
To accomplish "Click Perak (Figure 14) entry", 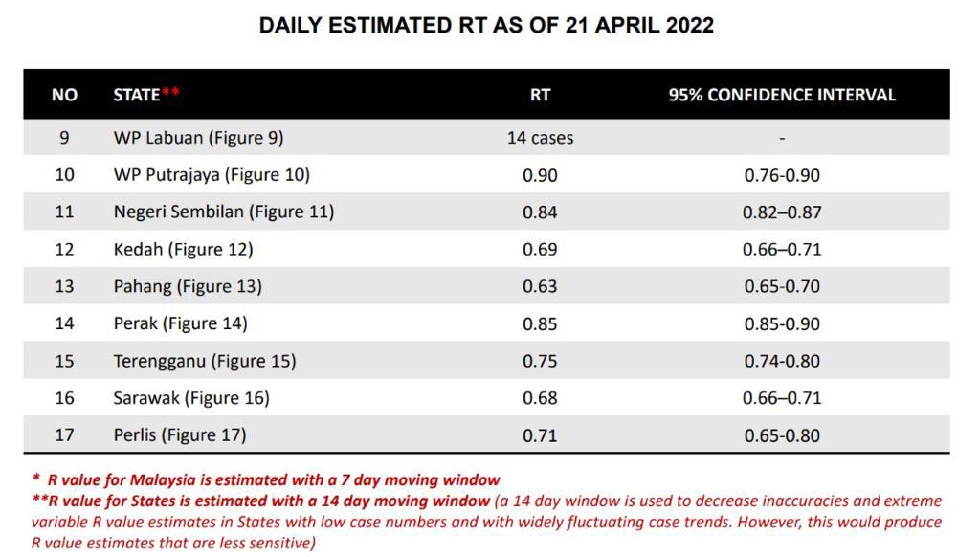I will tap(181, 323).
